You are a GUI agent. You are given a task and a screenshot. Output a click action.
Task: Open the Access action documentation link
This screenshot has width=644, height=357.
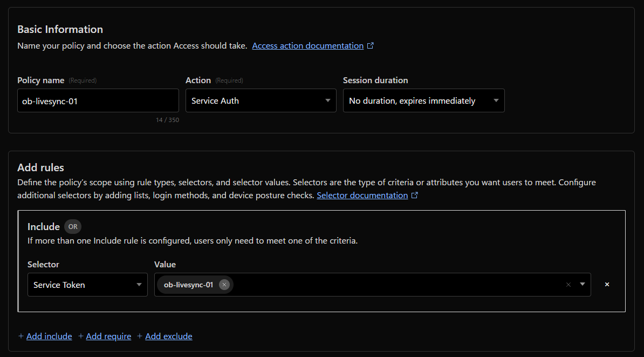click(x=307, y=46)
